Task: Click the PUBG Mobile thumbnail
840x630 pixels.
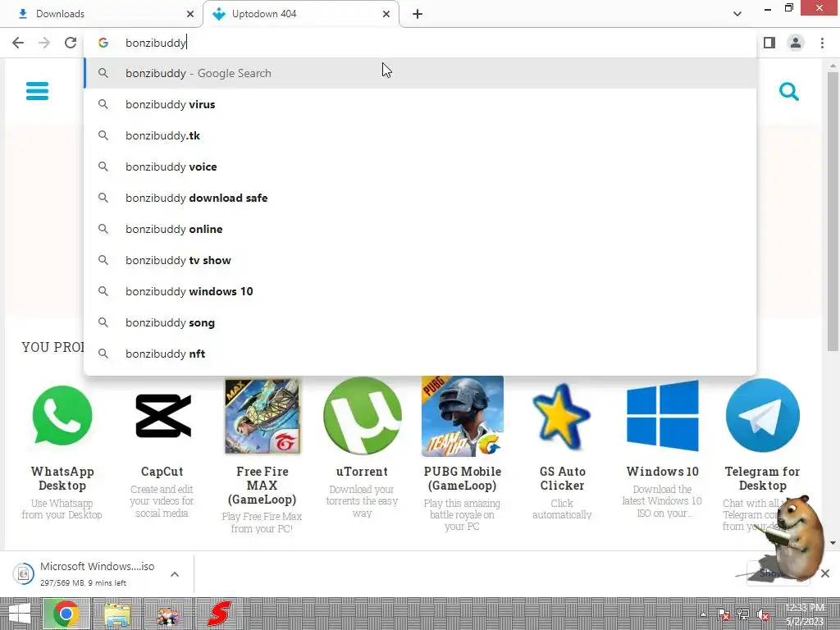Action: pos(463,416)
